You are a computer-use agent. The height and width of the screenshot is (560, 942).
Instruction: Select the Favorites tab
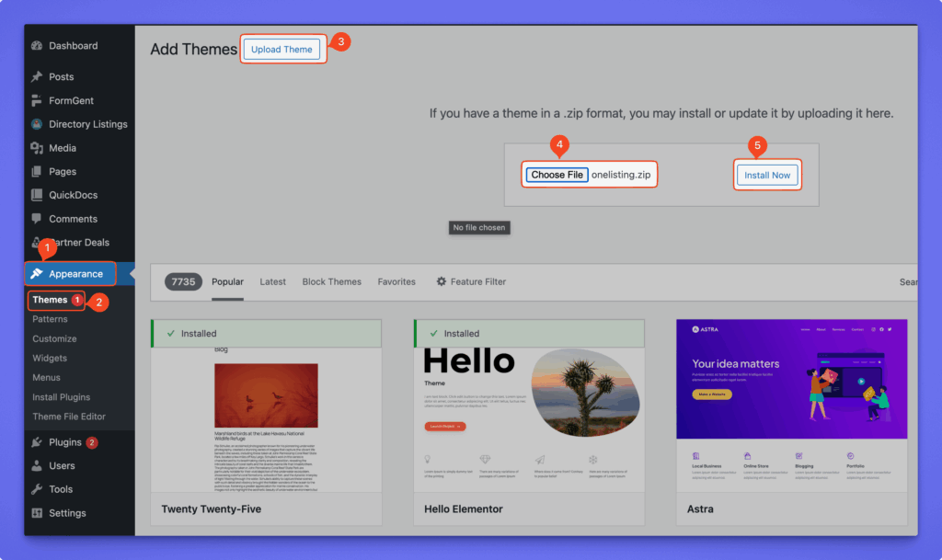click(x=396, y=281)
